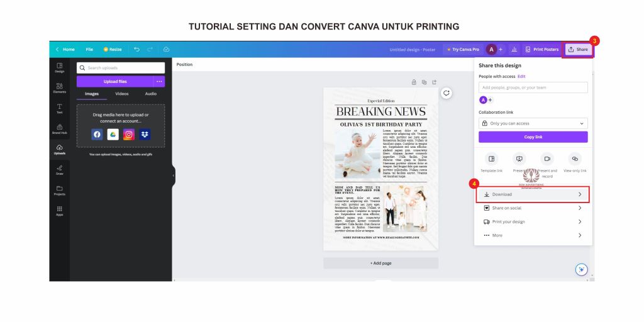Open Brand Hub in sidebar

(60, 130)
